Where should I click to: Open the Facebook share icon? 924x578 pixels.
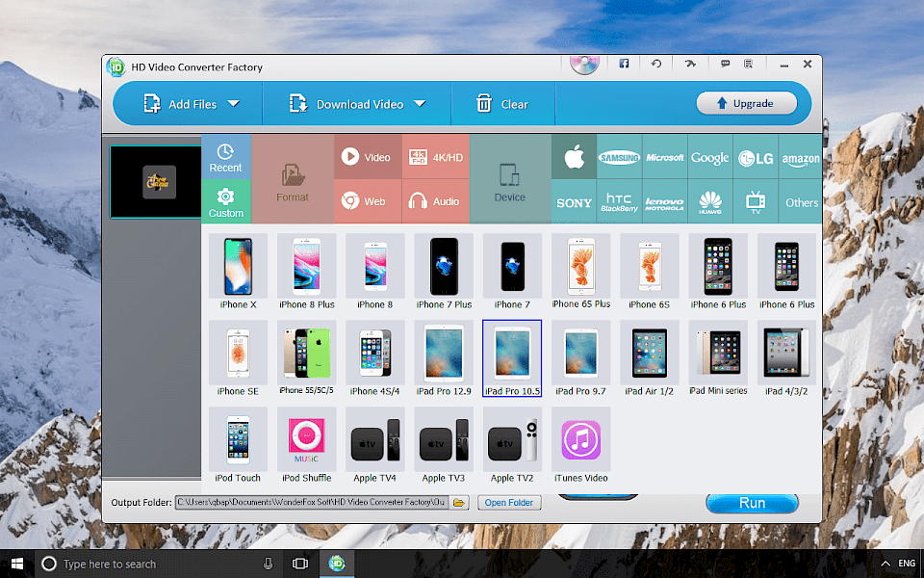[x=624, y=64]
